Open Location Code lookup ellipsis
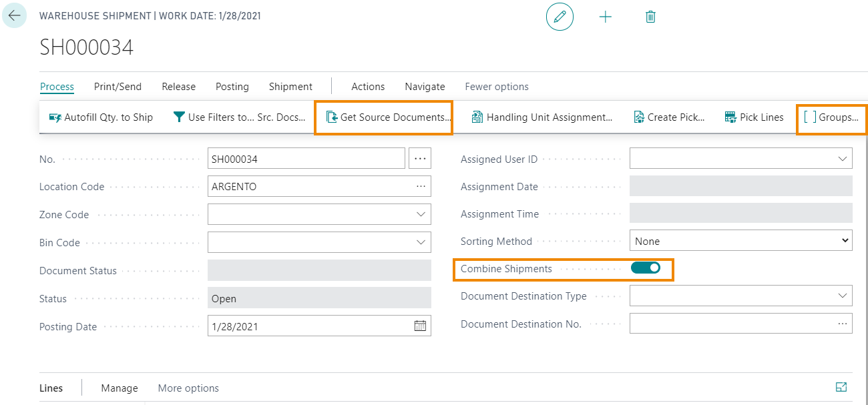Screen dimensions: 868x405 click(x=421, y=187)
